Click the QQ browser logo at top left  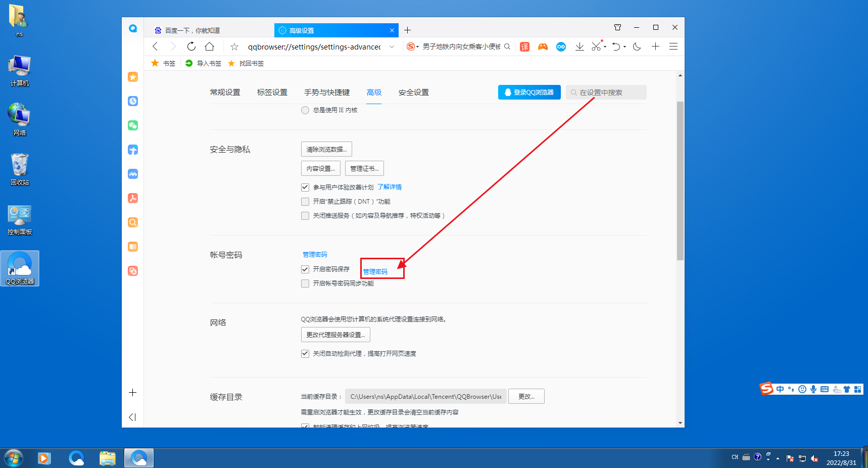point(133,28)
